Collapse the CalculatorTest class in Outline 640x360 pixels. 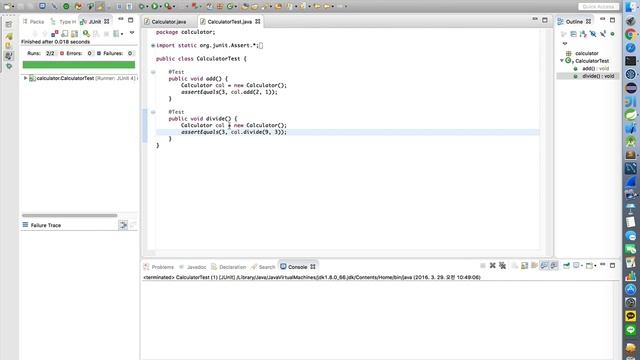[x=562, y=60]
